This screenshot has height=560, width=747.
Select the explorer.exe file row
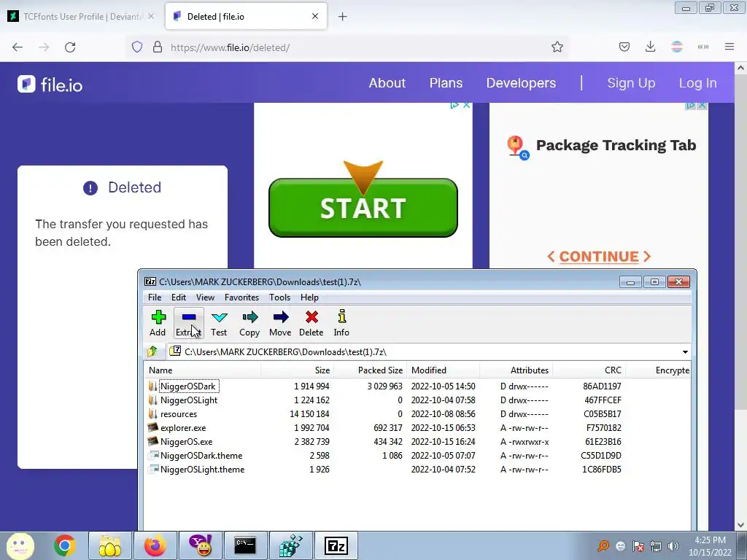417,427
